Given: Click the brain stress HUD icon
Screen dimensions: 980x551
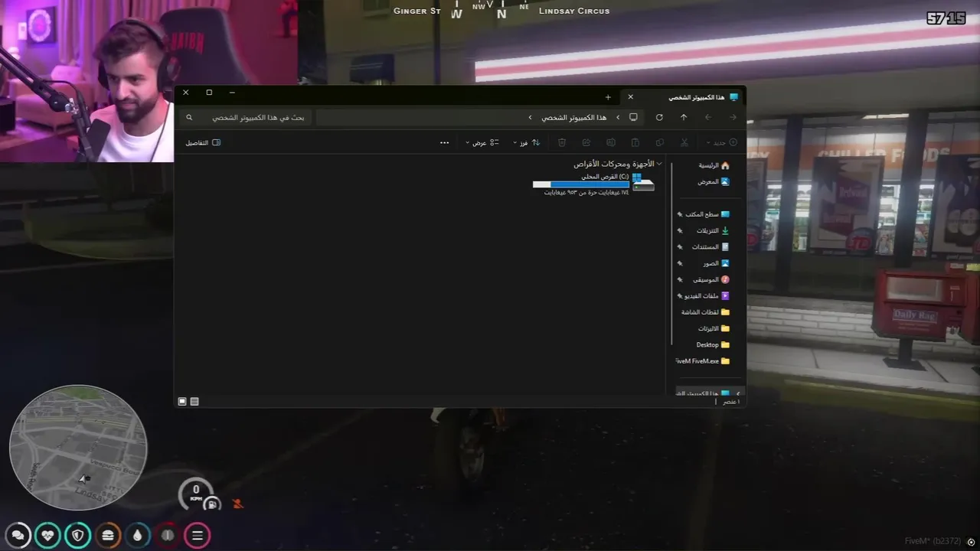Looking at the screenshot, I should (x=168, y=536).
